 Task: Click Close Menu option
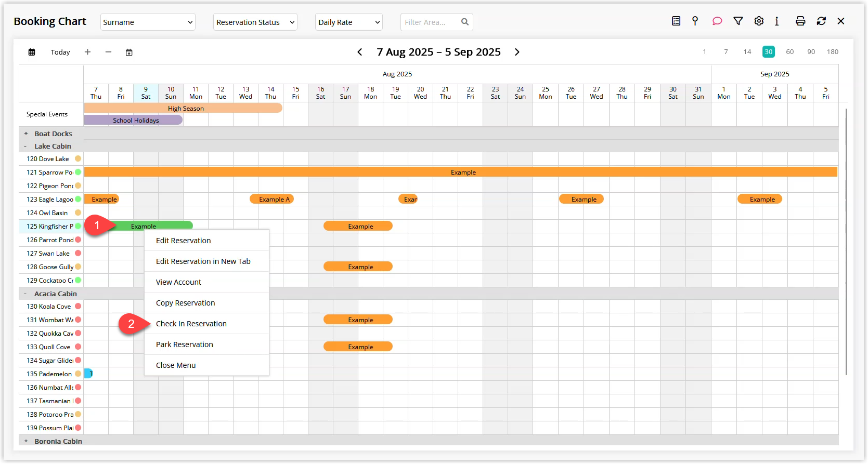[206, 365]
